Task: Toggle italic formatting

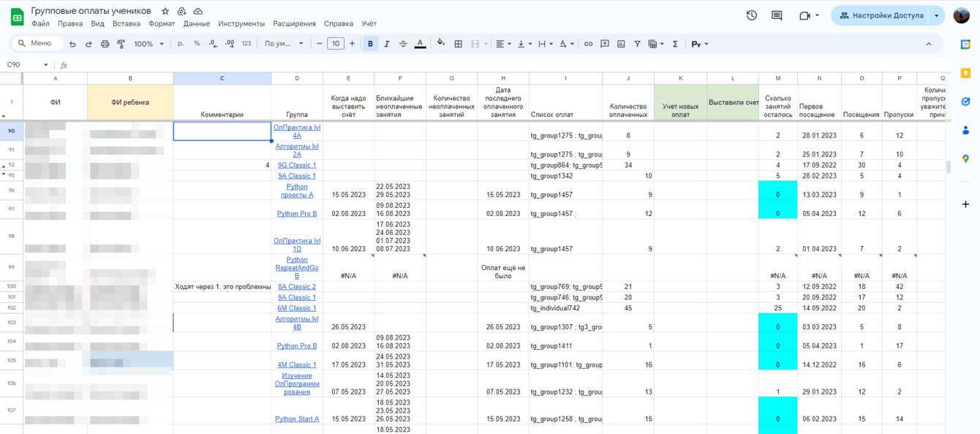Action: (387, 44)
